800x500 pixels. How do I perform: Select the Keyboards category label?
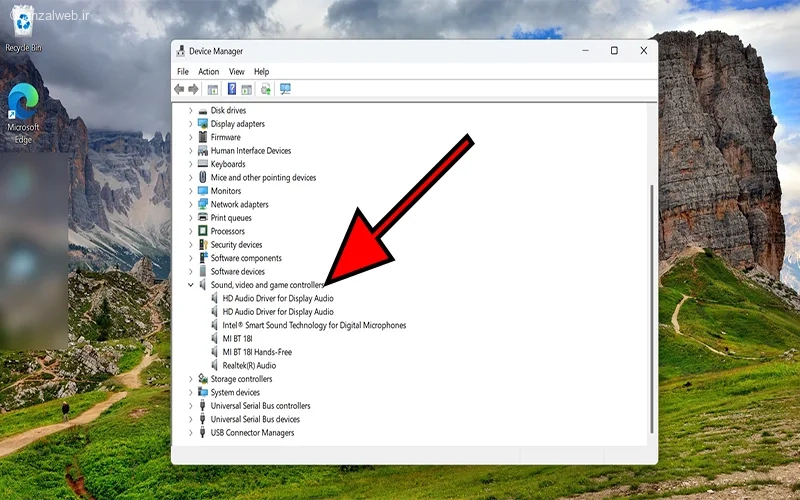[228, 164]
